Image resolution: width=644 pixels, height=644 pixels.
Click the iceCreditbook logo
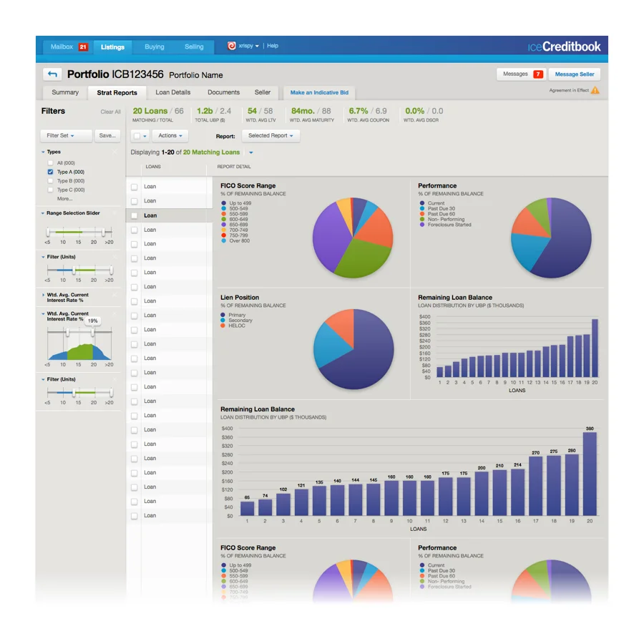click(x=564, y=47)
